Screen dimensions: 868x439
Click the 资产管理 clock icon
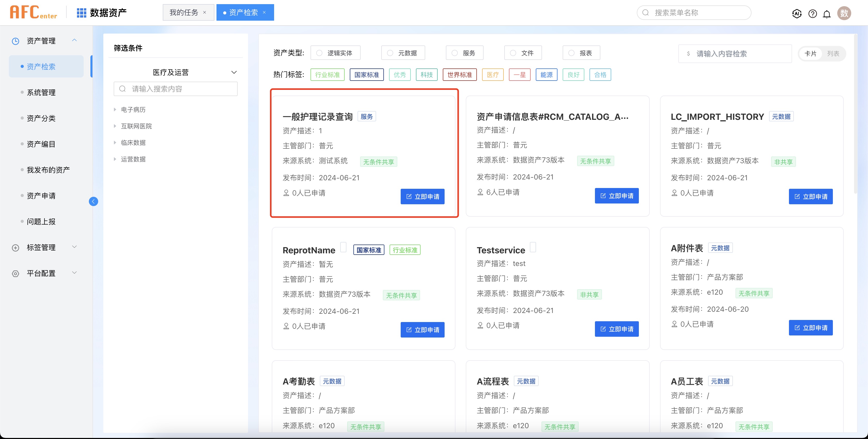tap(16, 41)
